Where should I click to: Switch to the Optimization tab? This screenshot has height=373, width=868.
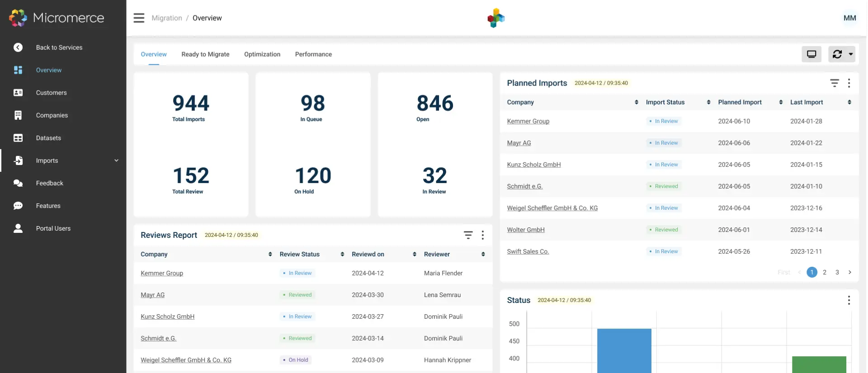tap(262, 54)
